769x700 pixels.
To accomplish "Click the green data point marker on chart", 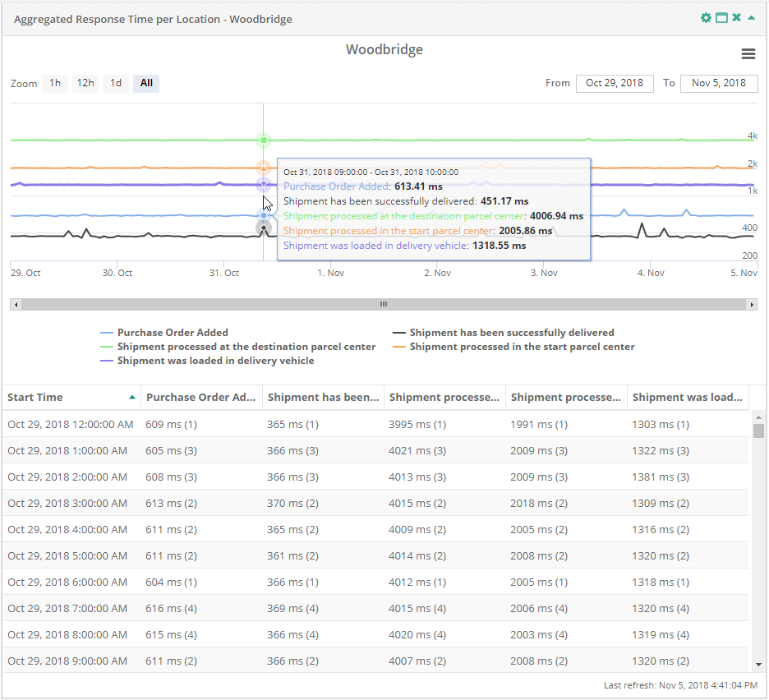I will [264, 140].
